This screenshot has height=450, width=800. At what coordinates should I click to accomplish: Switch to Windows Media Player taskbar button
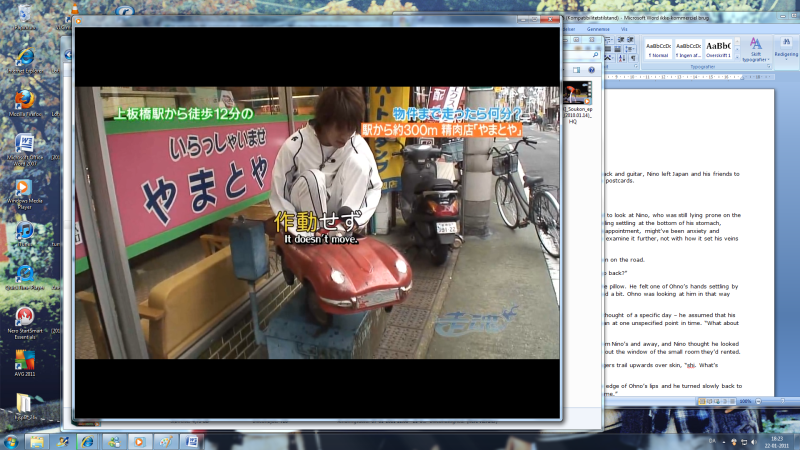139,442
